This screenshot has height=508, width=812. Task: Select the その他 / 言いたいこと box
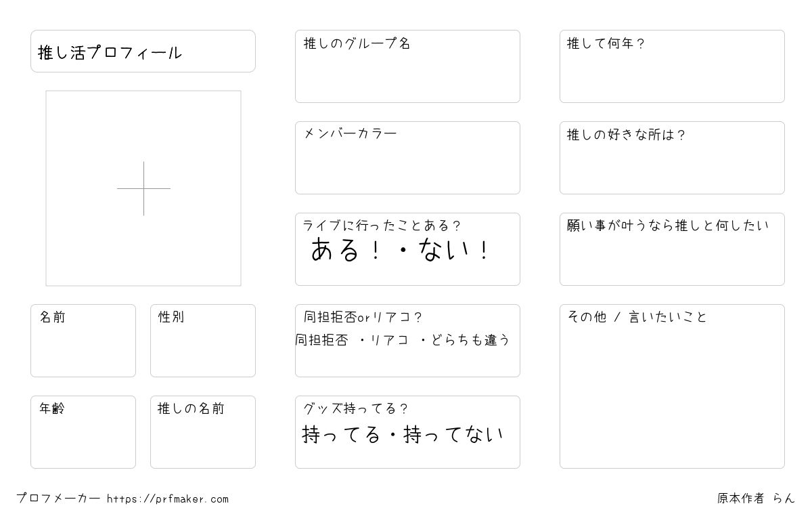click(x=672, y=386)
